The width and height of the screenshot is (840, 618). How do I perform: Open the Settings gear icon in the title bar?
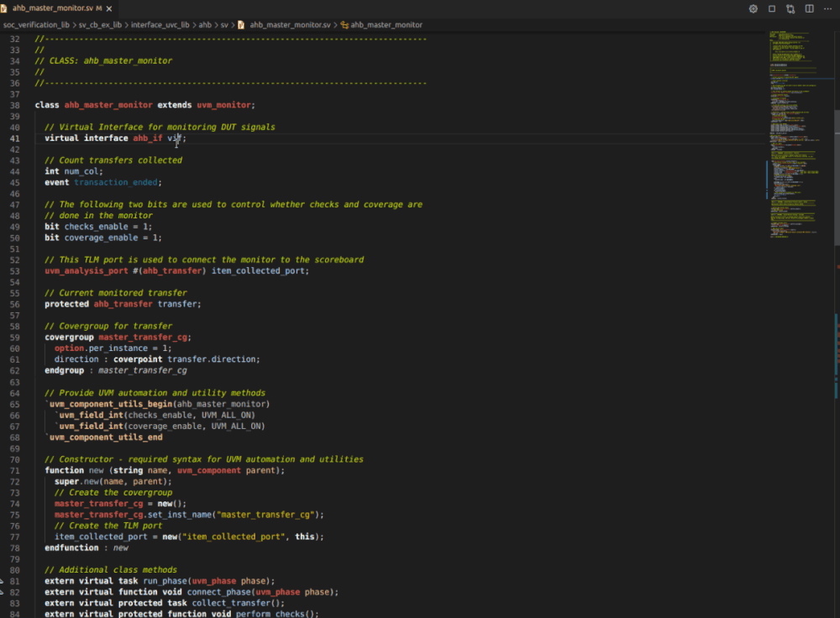point(753,8)
